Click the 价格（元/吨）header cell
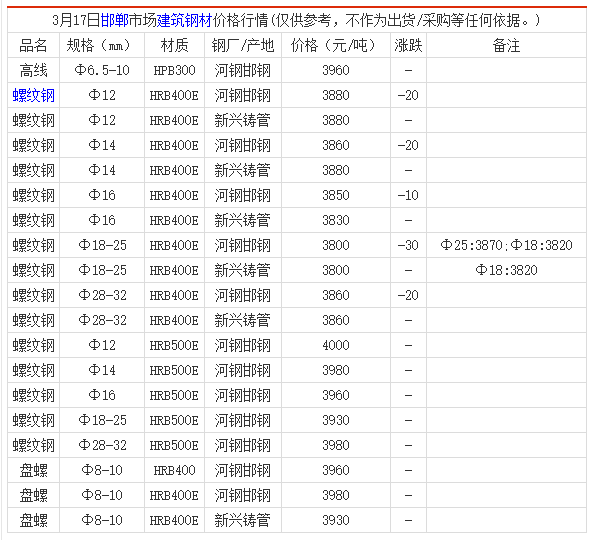Image resolution: width=592 pixels, height=540 pixels. (336, 45)
